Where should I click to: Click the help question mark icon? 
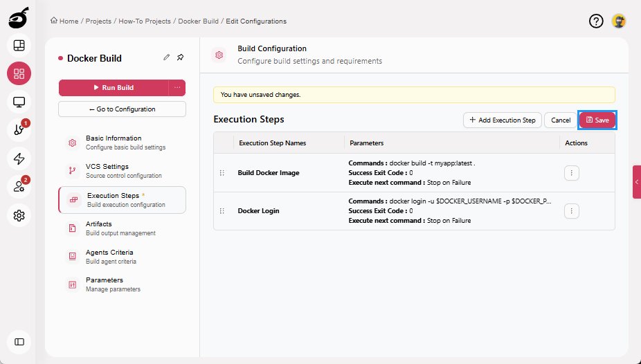pos(596,21)
